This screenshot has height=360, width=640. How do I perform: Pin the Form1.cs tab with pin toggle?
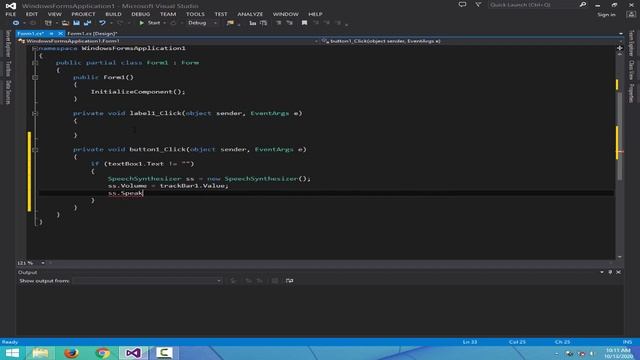[x=51, y=33]
